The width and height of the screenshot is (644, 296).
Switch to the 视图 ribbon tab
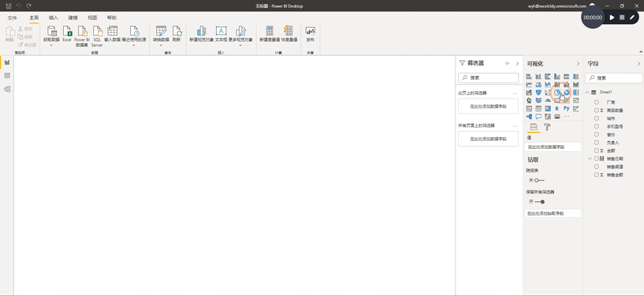tap(93, 17)
